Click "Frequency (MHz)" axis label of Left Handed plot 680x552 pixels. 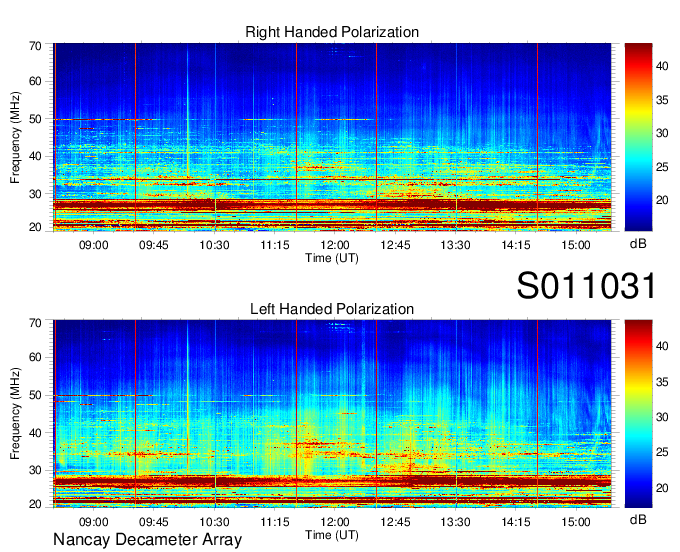coord(15,414)
